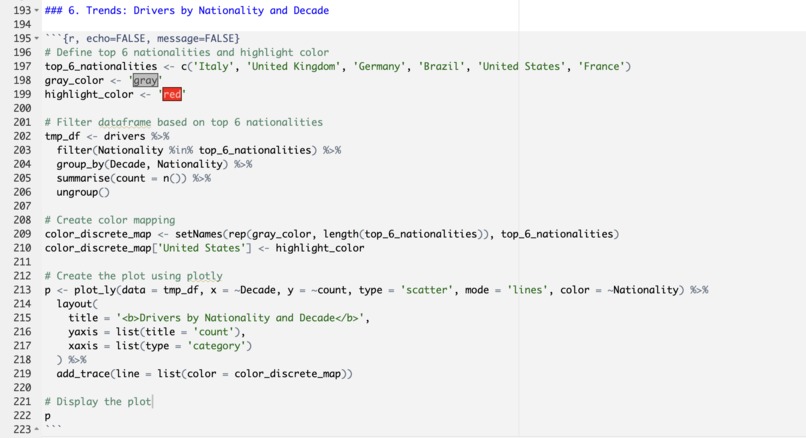Image resolution: width=806 pixels, height=438 pixels.
Task: Click line number 211 in the gutter
Action: coord(22,262)
